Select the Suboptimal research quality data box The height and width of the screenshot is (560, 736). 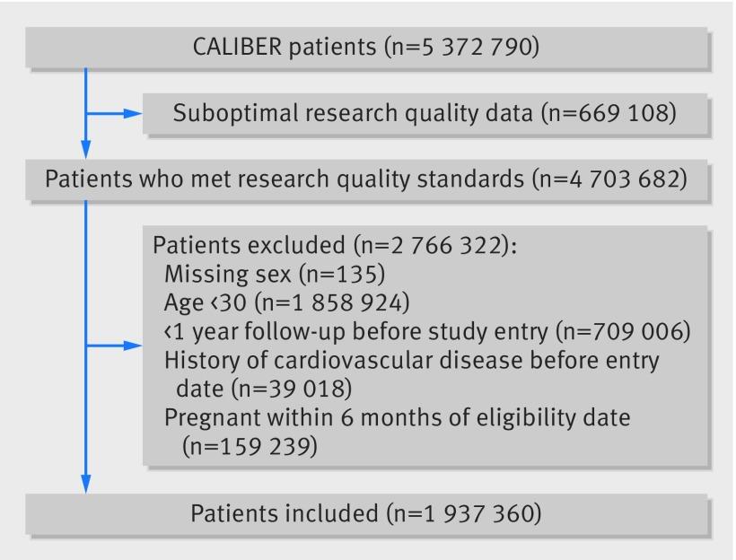[x=425, y=114]
